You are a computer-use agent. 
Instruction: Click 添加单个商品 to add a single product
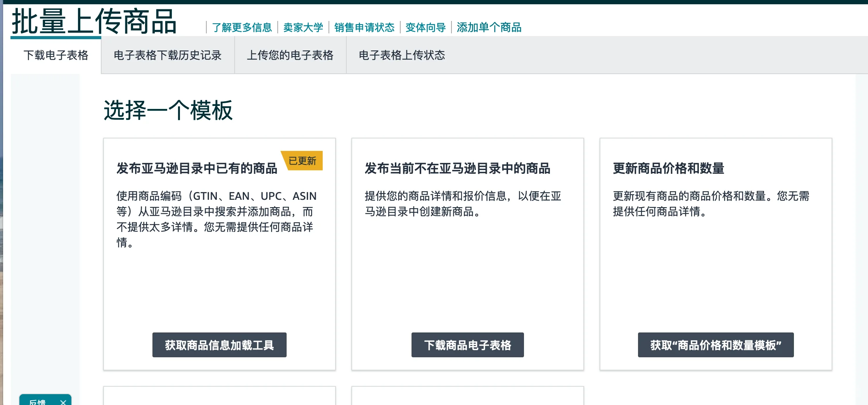(489, 28)
